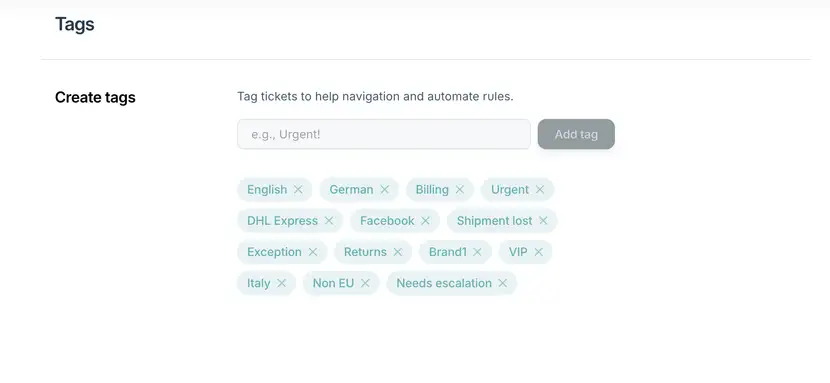Remove the English tag via its X

pos(298,189)
